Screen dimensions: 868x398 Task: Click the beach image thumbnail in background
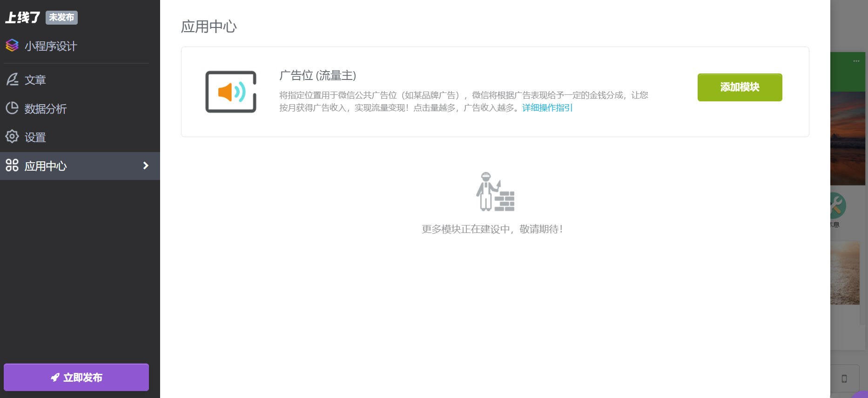point(845,273)
